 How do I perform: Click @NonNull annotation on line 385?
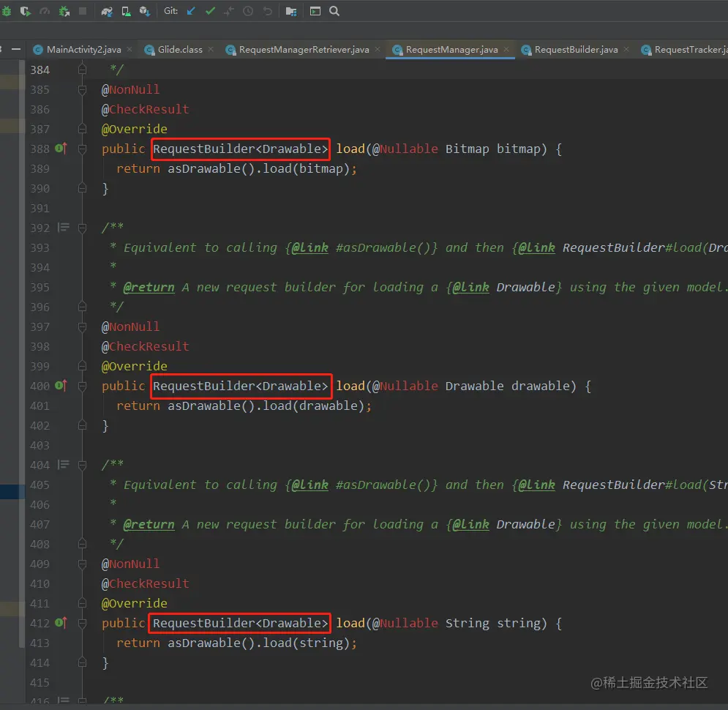(x=130, y=89)
